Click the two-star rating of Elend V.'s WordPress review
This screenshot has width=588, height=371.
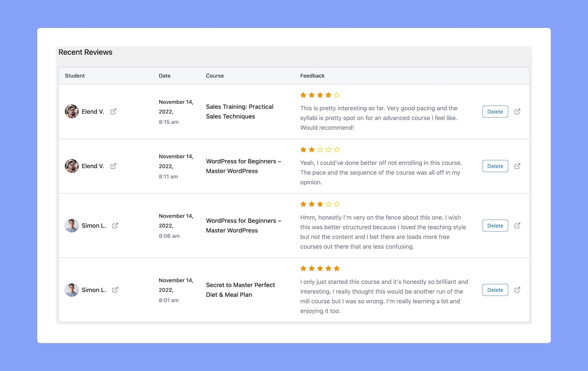[320, 150]
